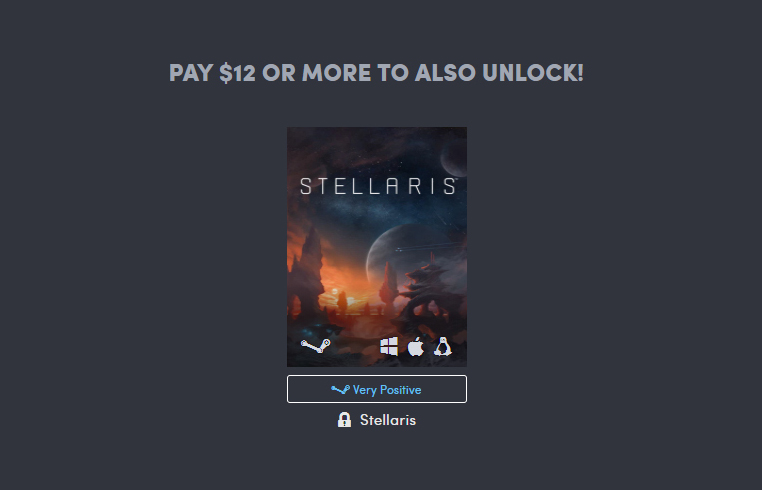Open the Very Positive Steam reviews button
The height and width of the screenshot is (490, 762).
[x=377, y=389]
